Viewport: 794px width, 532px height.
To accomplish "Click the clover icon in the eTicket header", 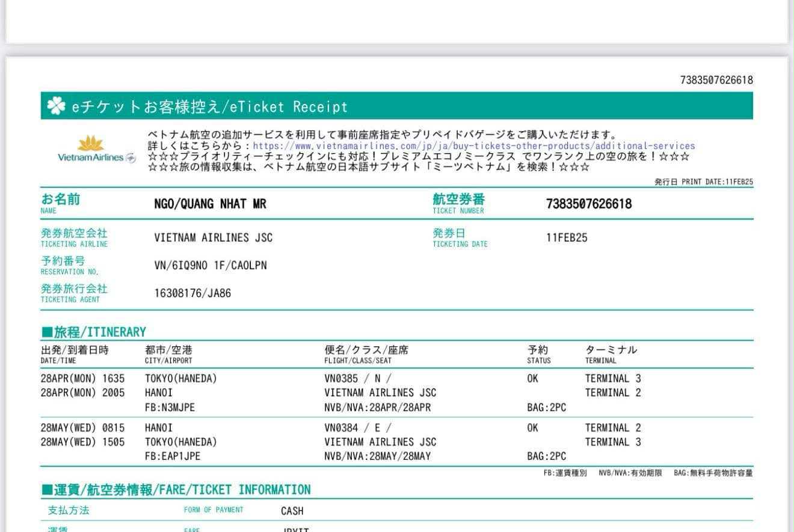I will 56,106.
